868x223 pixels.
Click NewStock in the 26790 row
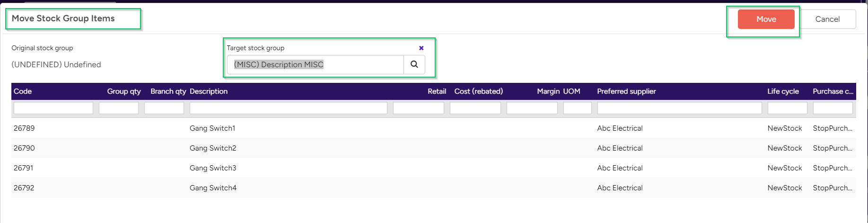pyautogui.click(x=785, y=148)
